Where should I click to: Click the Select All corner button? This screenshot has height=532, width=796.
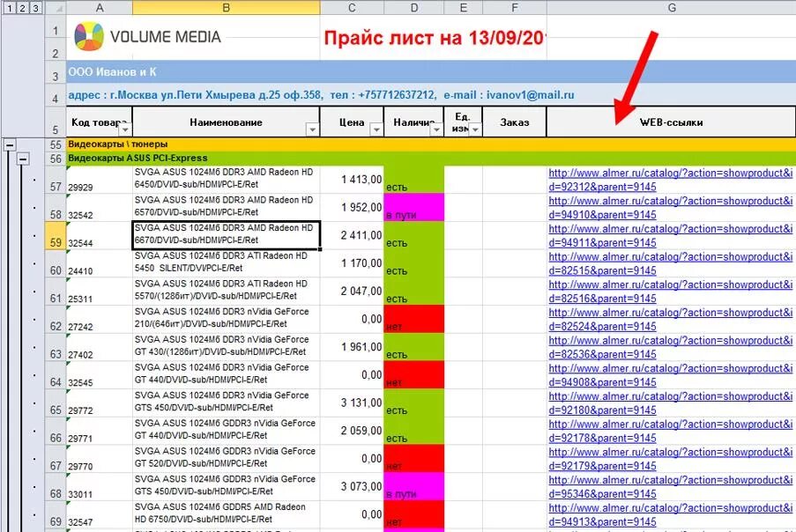pos(56,8)
